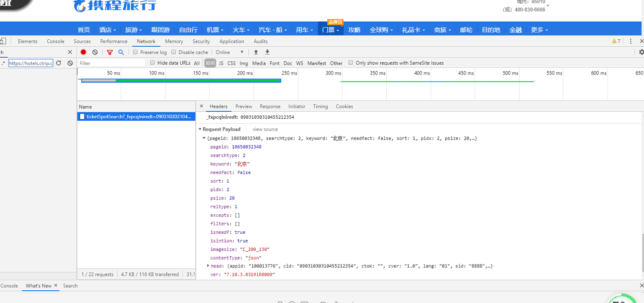The width and height of the screenshot is (644, 303).
Task: Toggle the Media request type filter
Action: [259, 63]
